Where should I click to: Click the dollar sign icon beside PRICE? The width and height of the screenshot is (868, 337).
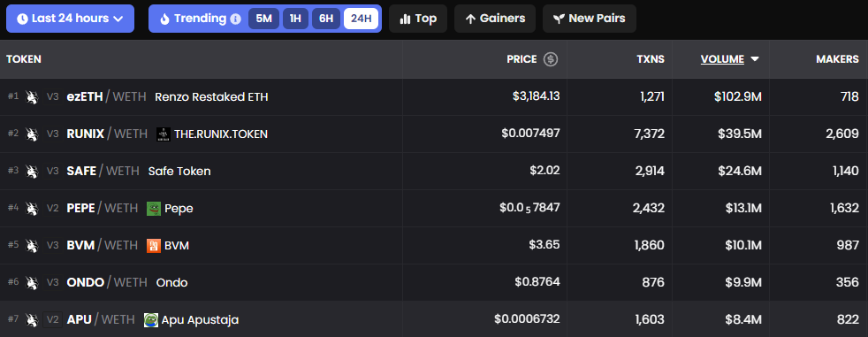(551, 59)
